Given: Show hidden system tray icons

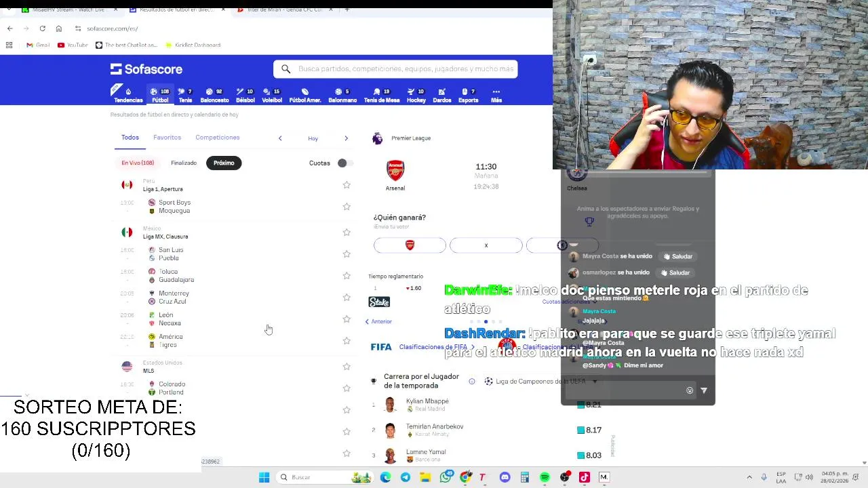Looking at the screenshot, I should click(749, 477).
